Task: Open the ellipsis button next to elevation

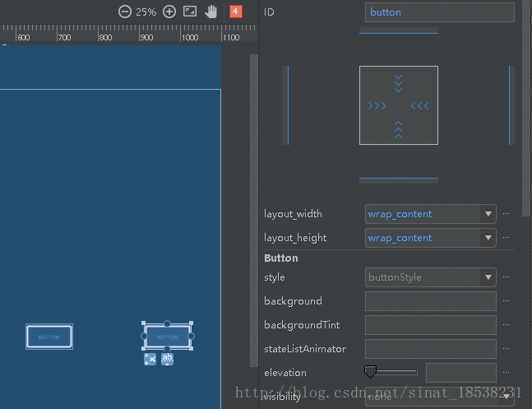Action: tap(506, 372)
